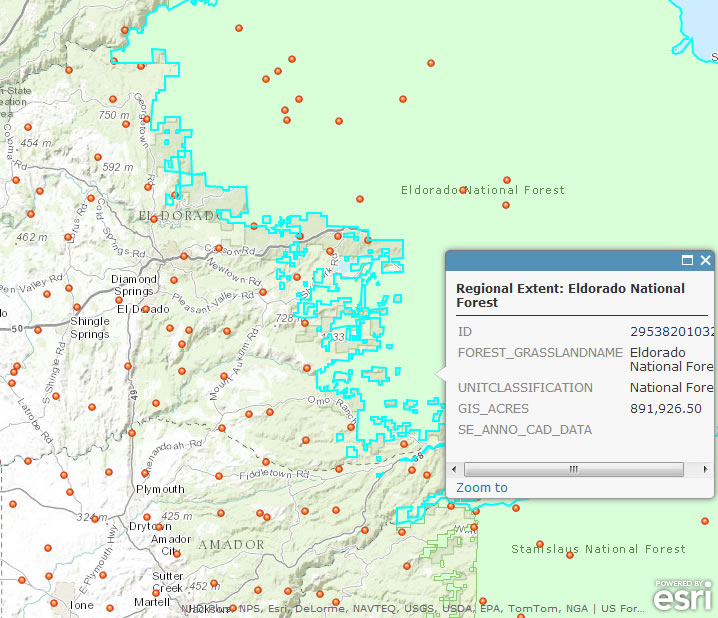Click the FOREST_GRASSLANDNAME field label
This screenshot has width=718, height=618.
[540, 352]
